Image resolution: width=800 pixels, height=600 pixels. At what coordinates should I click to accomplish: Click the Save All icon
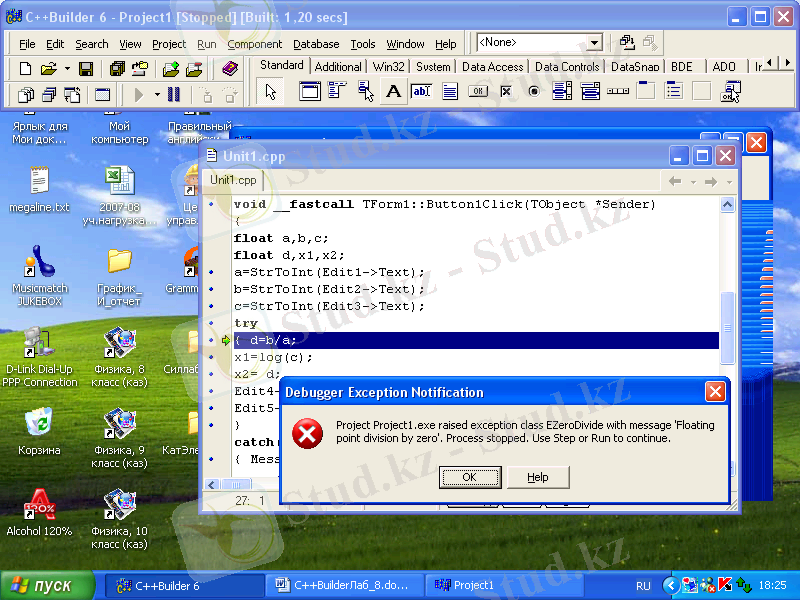117,68
